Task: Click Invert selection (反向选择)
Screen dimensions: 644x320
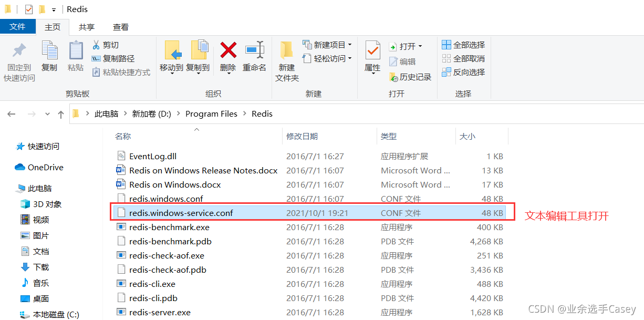Action: click(x=463, y=72)
